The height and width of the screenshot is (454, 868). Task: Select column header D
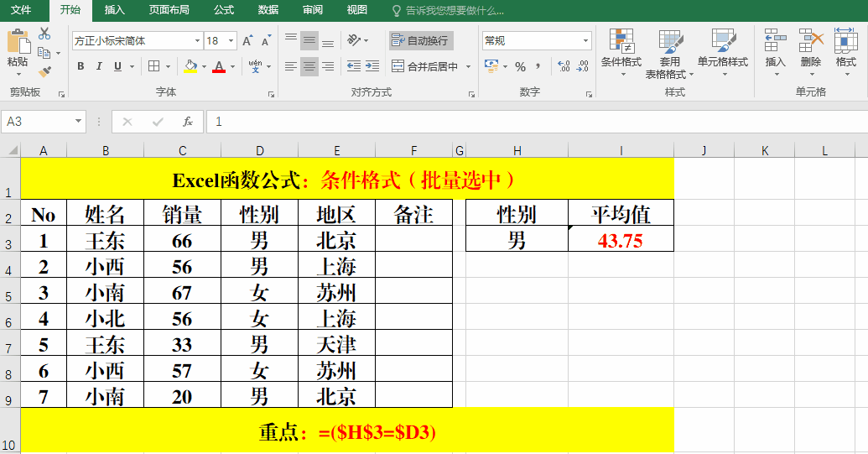[260, 150]
